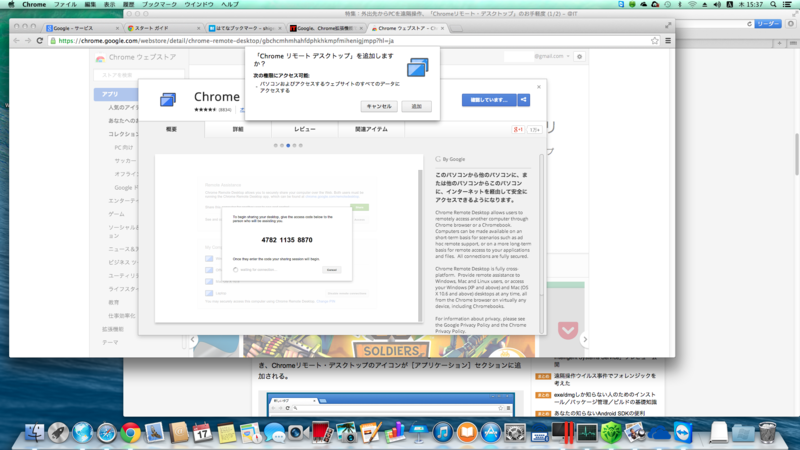Open Activity Monitor from the Dock
Image resolution: width=800 pixels, height=450 pixels.
587,433
